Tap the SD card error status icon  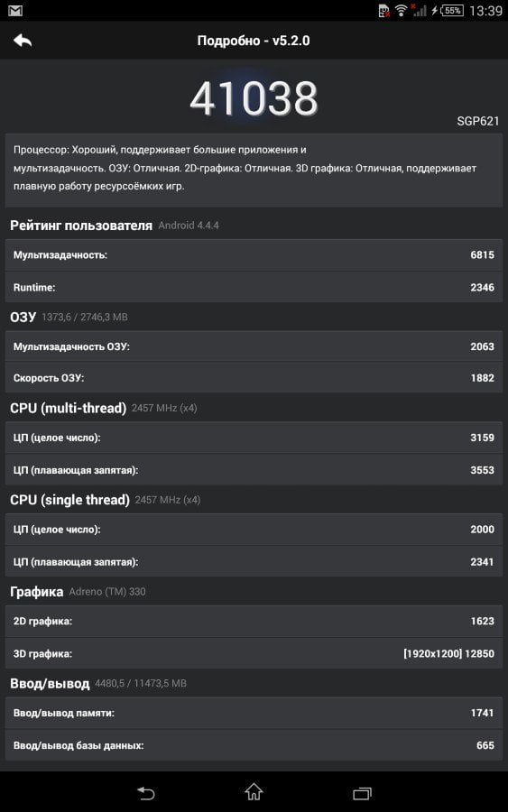tap(384, 10)
